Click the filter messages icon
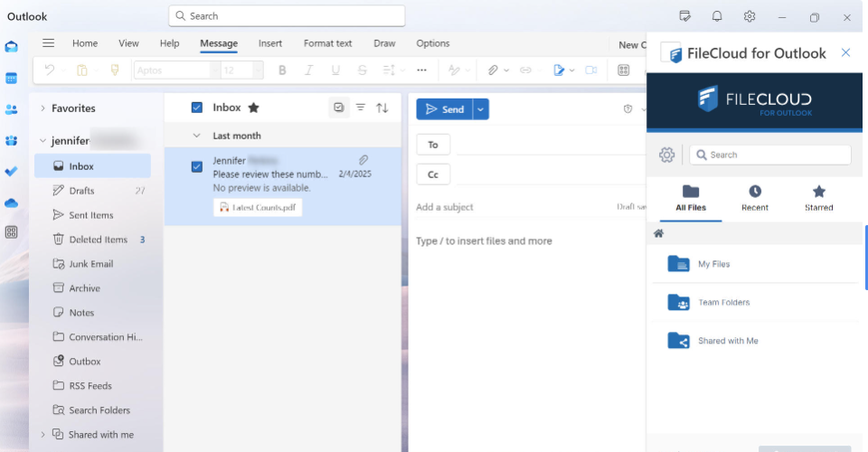The image size is (868, 452). pyautogui.click(x=361, y=108)
